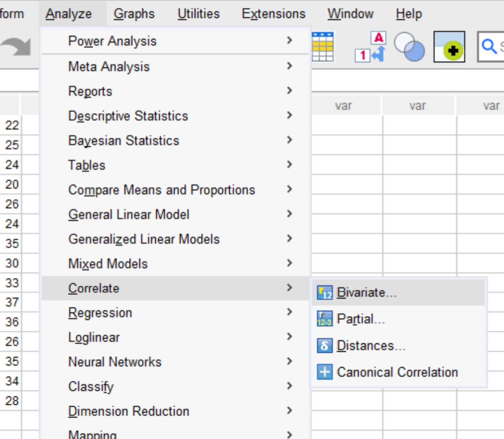The height and width of the screenshot is (439, 504).
Task: Click the Canonical Correlation plus icon
Action: click(325, 372)
